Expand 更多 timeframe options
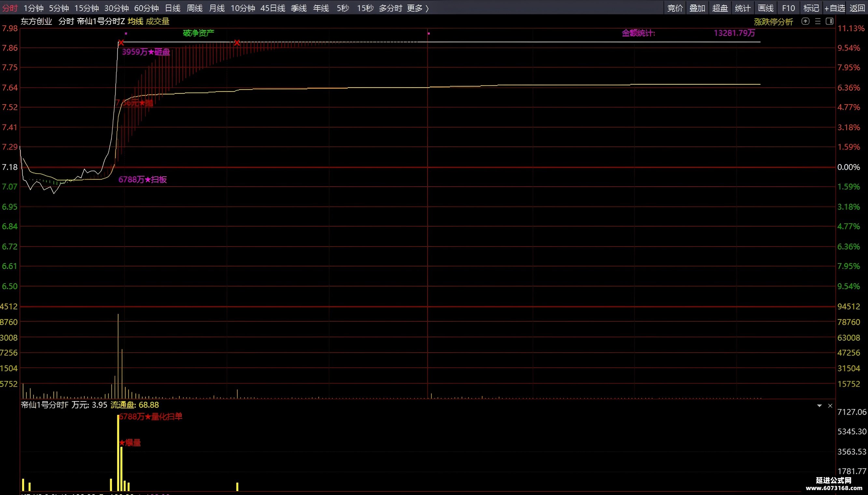 click(418, 8)
